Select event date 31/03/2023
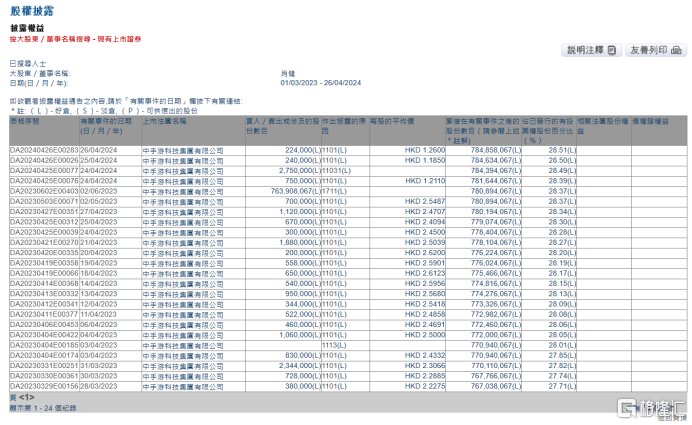The height and width of the screenshot is (425, 692). click(99, 366)
